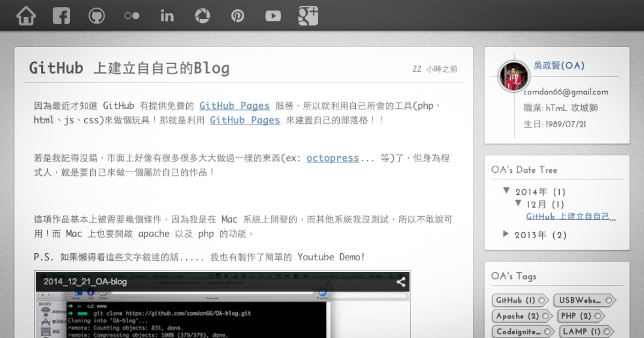The height and width of the screenshot is (338, 644).
Task: Collapse the 2014年 date tree node
Action: 507,191
